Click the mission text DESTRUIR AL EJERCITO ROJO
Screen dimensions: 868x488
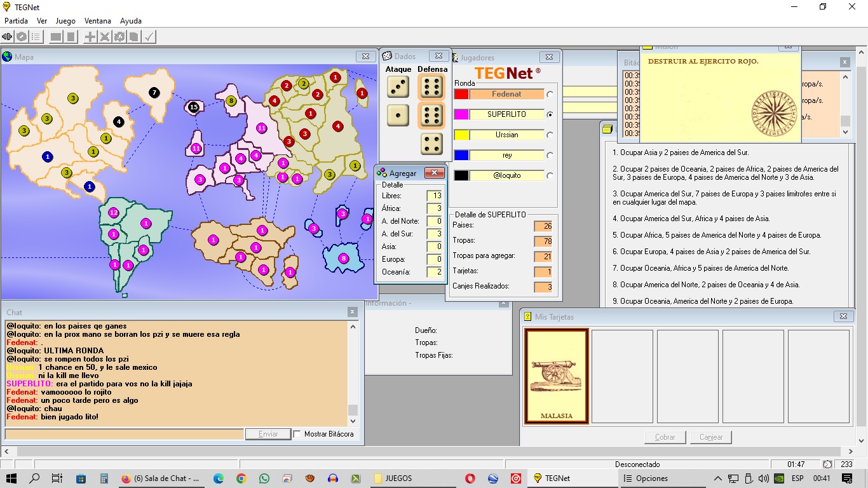(703, 62)
